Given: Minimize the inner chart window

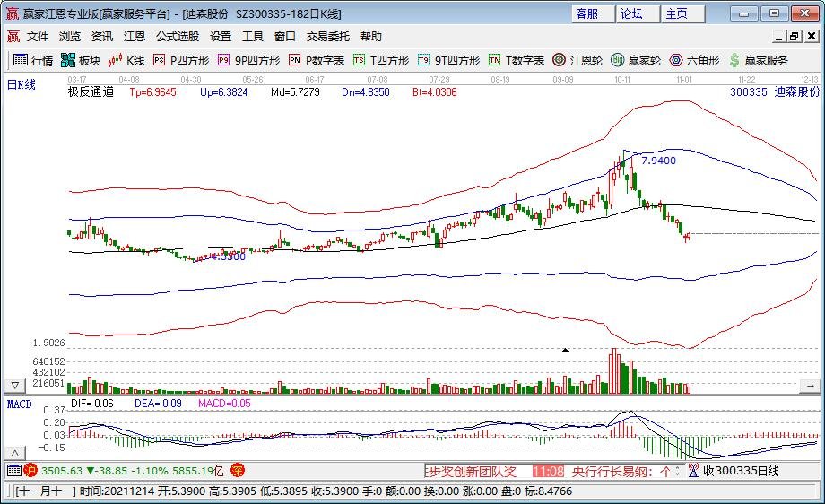Looking at the screenshot, I should (779, 36).
